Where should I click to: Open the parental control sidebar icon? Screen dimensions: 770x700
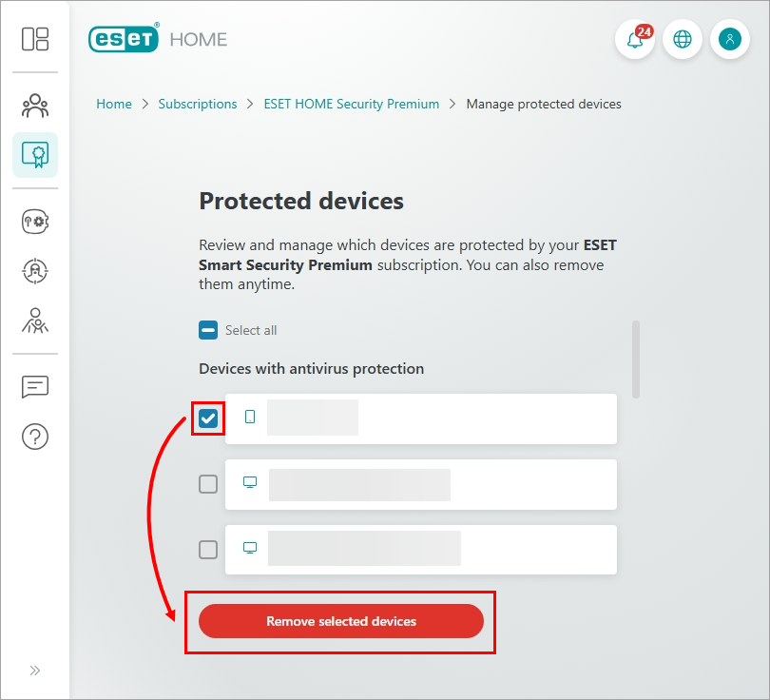pos(35,321)
